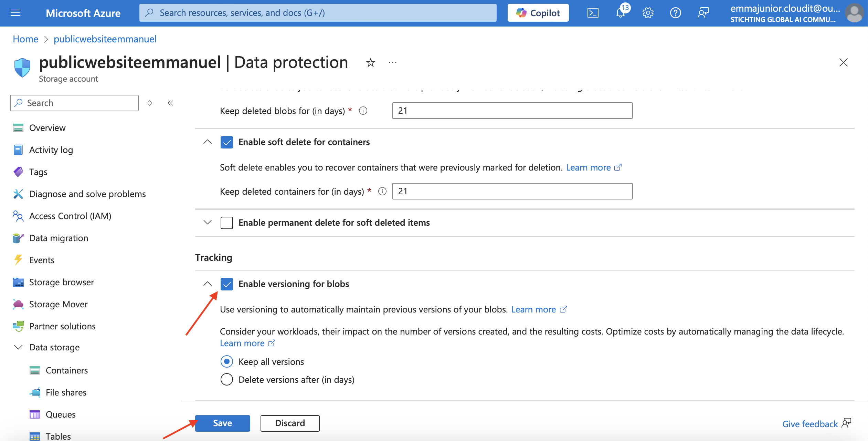Open the more options ellipsis by title
868x441 pixels.
(x=393, y=63)
